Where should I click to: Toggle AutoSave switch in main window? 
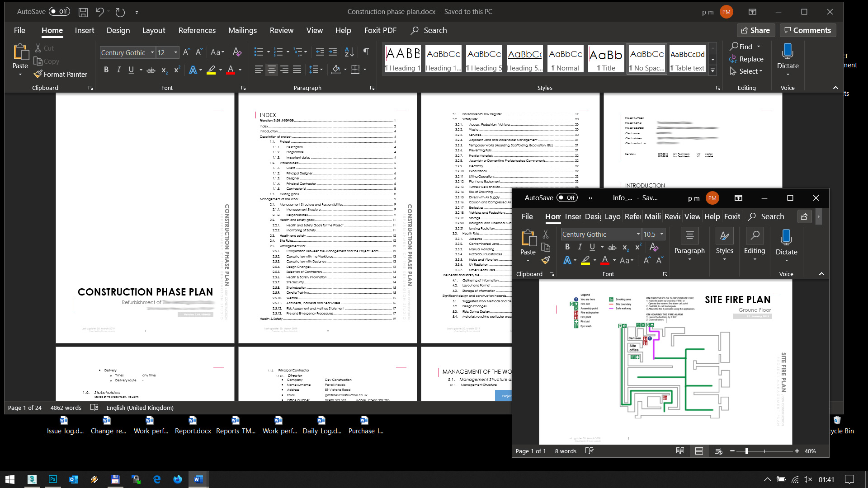coord(59,12)
